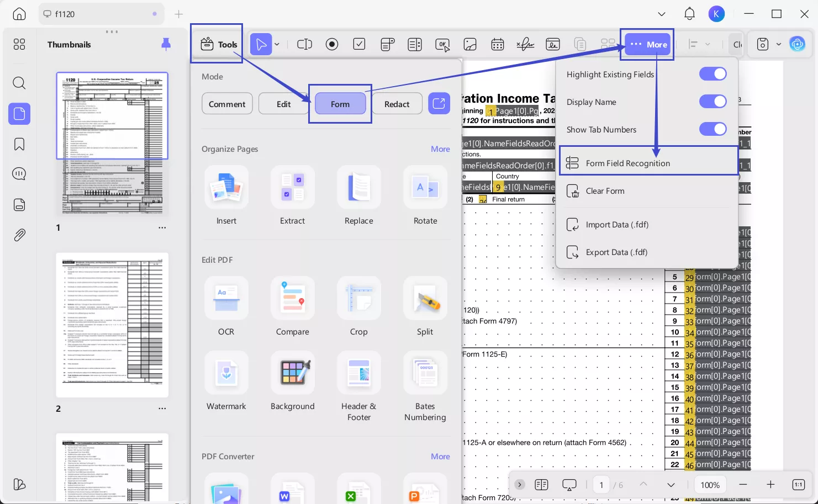Viewport: 818px width, 504px height.
Task: Select the date field tool
Action: point(497,44)
